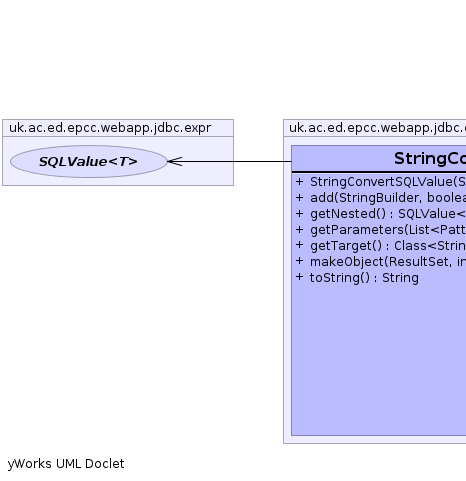Image resolution: width=466 pixels, height=481 pixels.
Task: Click the plus icon beside toString()
Action: tap(299, 277)
